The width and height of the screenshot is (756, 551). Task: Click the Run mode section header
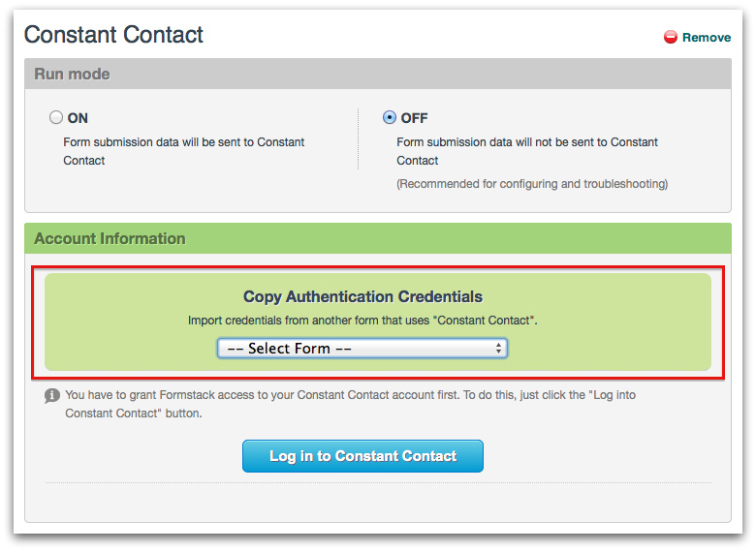coord(73,75)
